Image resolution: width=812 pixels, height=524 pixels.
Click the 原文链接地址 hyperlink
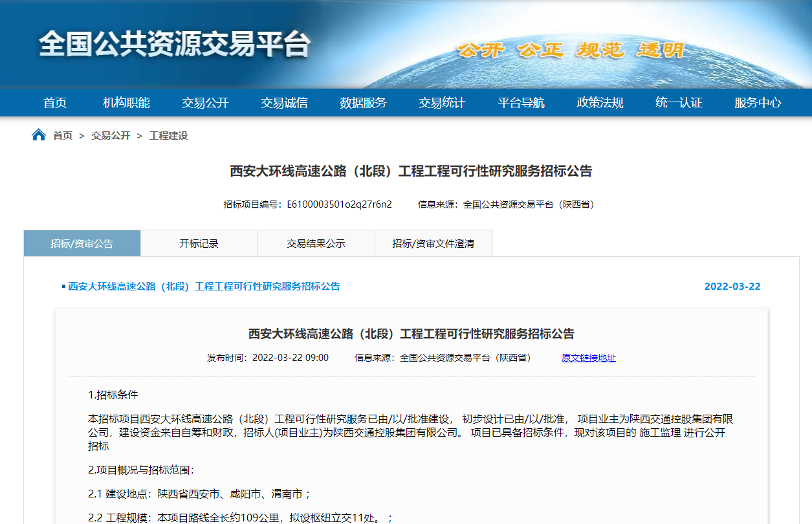coord(588,358)
